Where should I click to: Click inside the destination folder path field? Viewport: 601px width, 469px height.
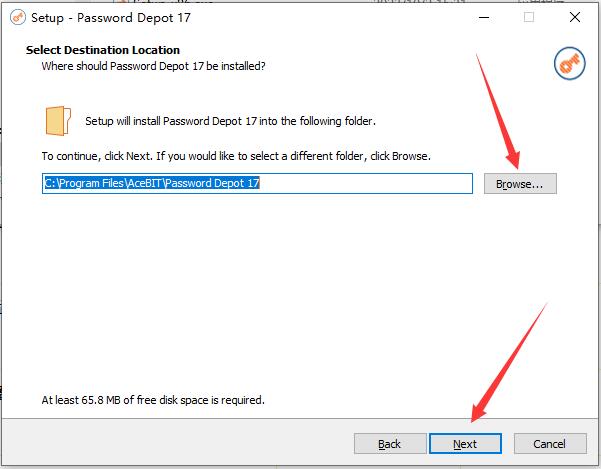tap(257, 184)
